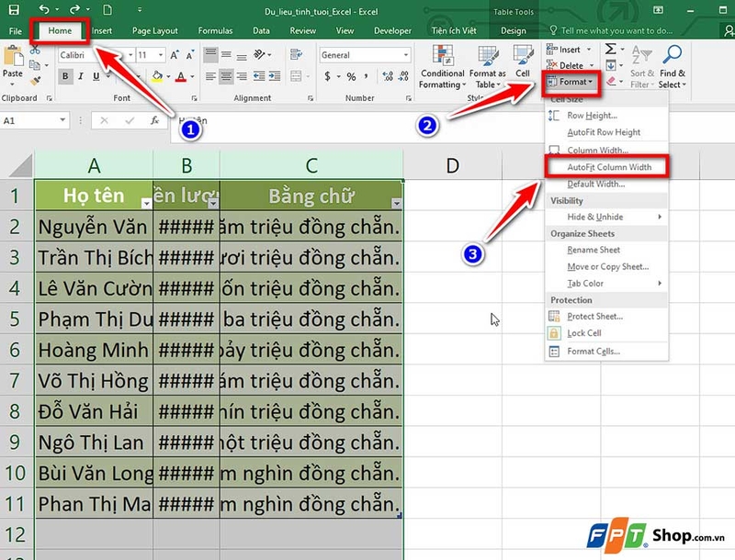Open the Design tab under Table Tools

pyautogui.click(x=514, y=29)
